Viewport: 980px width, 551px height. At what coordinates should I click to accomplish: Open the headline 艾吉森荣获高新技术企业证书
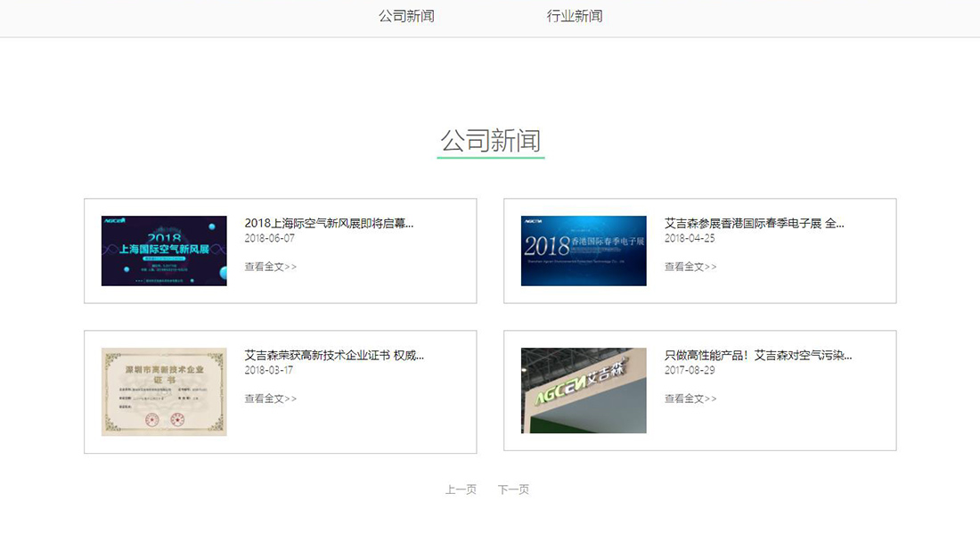coord(334,355)
